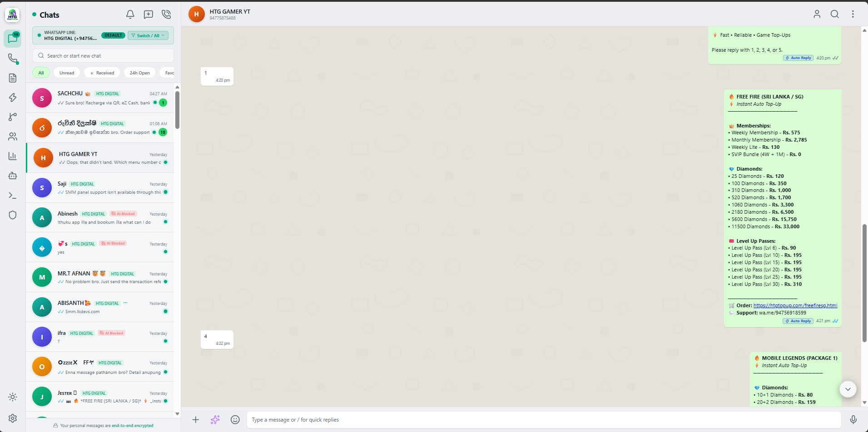Screen dimensions: 868x432
Task: Click the typing dots beside ABISANTH
Action: pyautogui.click(x=125, y=303)
